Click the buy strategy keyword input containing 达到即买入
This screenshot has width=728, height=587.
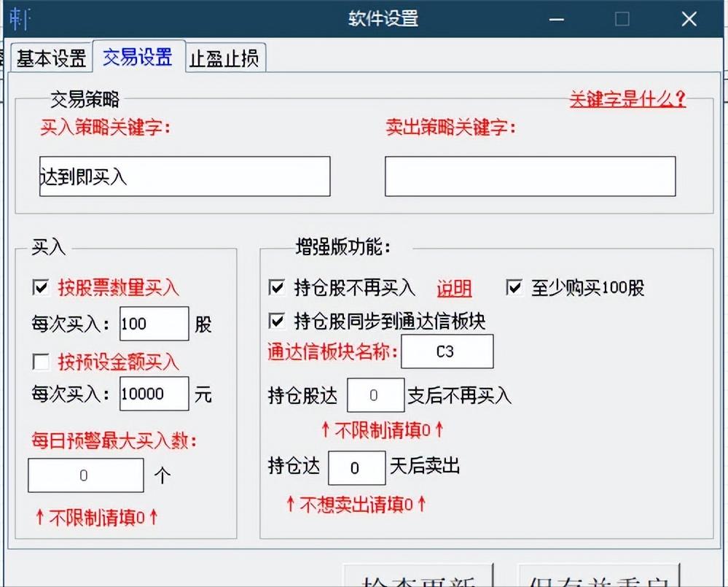click(x=184, y=176)
